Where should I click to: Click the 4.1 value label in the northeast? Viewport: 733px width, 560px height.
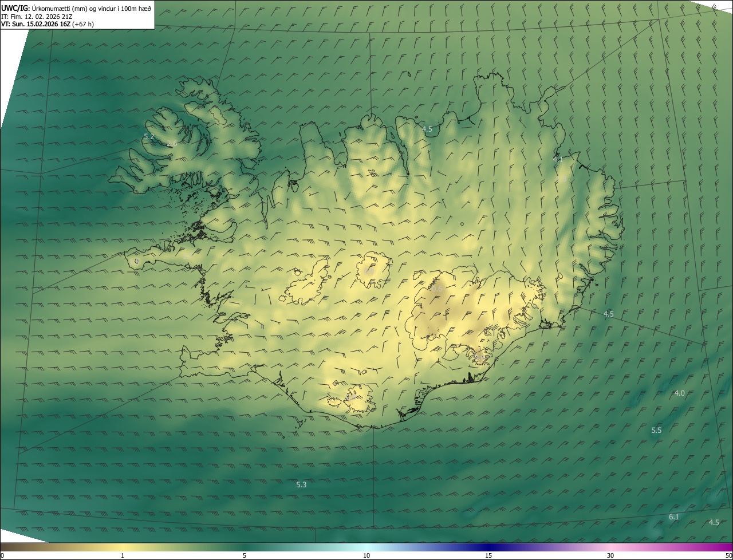pos(558,160)
